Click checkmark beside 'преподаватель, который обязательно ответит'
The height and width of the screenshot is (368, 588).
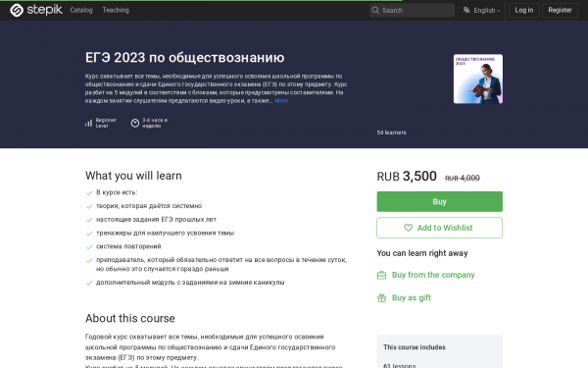[x=89, y=261]
